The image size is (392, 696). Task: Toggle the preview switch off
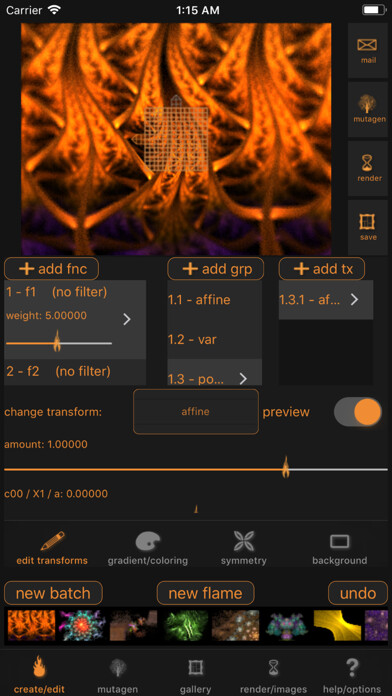[x=358, y=411]
